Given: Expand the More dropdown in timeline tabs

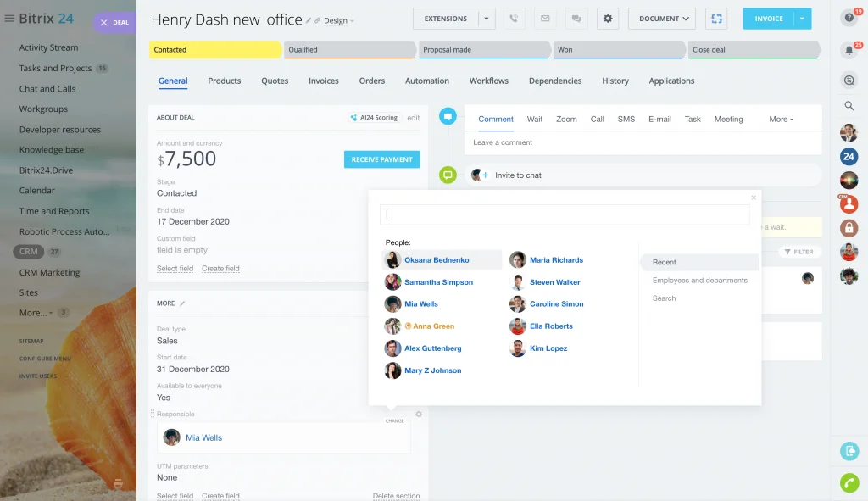Looking at the screenshot, I should (x=781, y=120).
